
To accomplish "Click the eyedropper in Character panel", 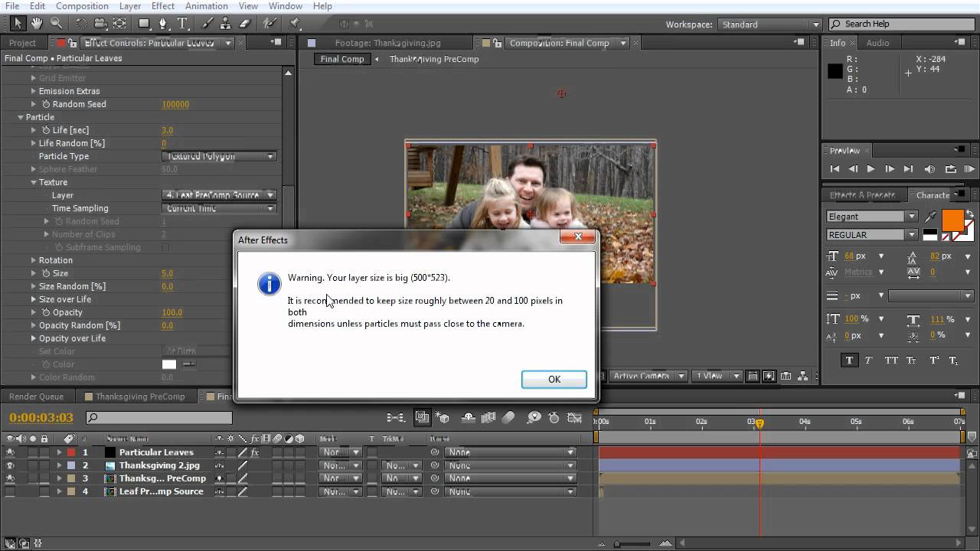I will pos(931,217).
